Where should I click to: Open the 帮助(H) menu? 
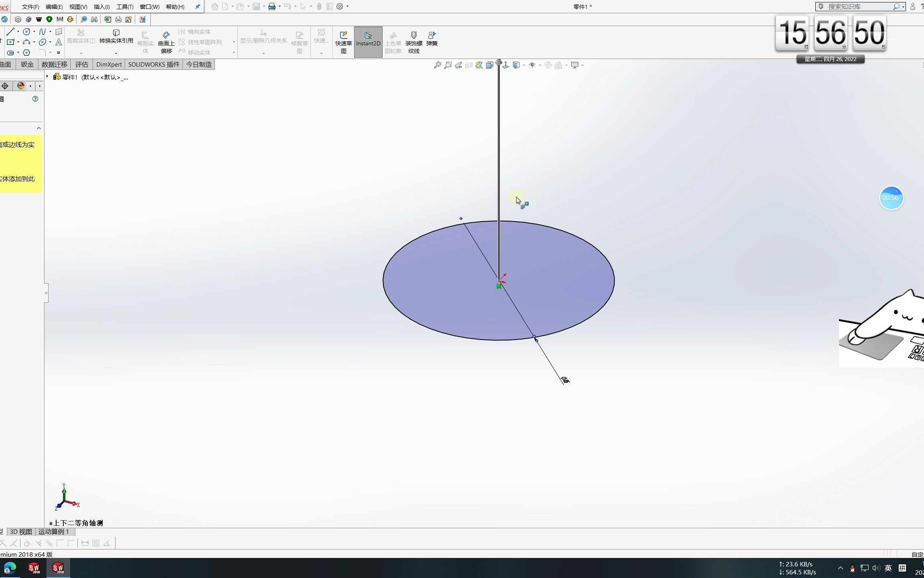[x=175, y=7]
